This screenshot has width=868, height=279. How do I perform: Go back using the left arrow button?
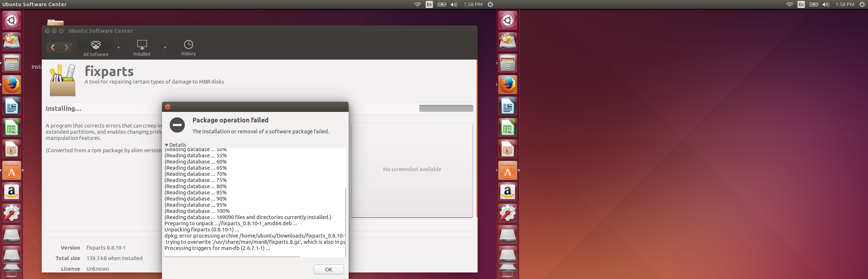tap(53, 48)
